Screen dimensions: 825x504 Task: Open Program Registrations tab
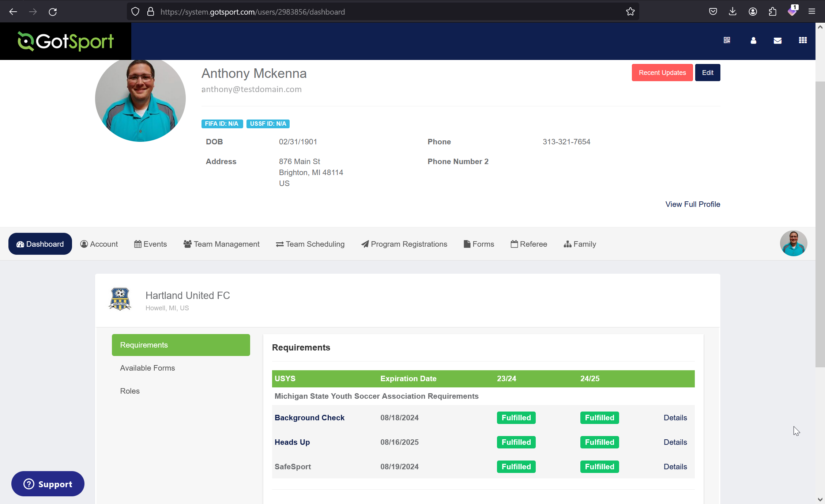(404, 244)
